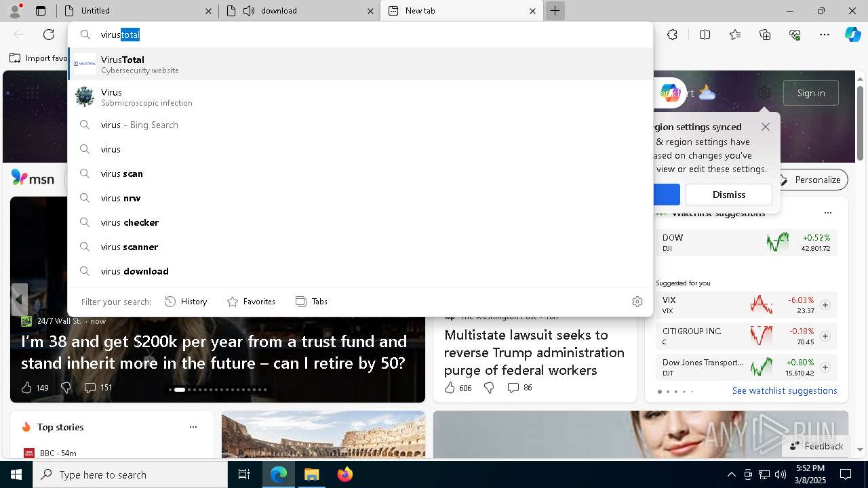868x488 pixels.
Task: Choose the 'virus checker' suggestion
Action: point(360,222)
